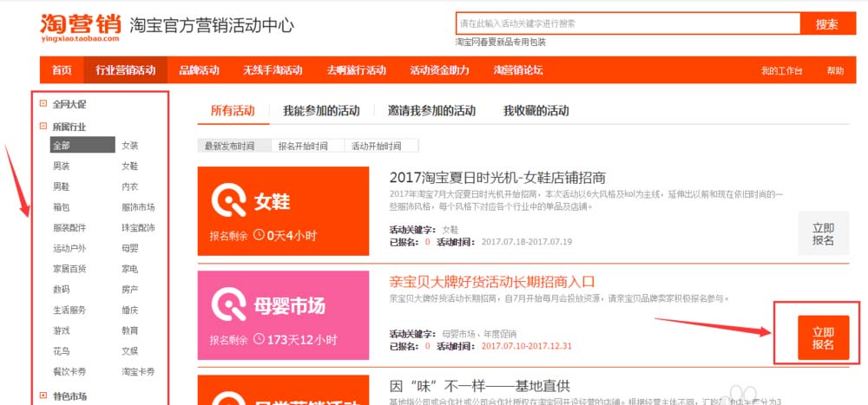Open the 活动资金助力 nav item

[439, 70]
